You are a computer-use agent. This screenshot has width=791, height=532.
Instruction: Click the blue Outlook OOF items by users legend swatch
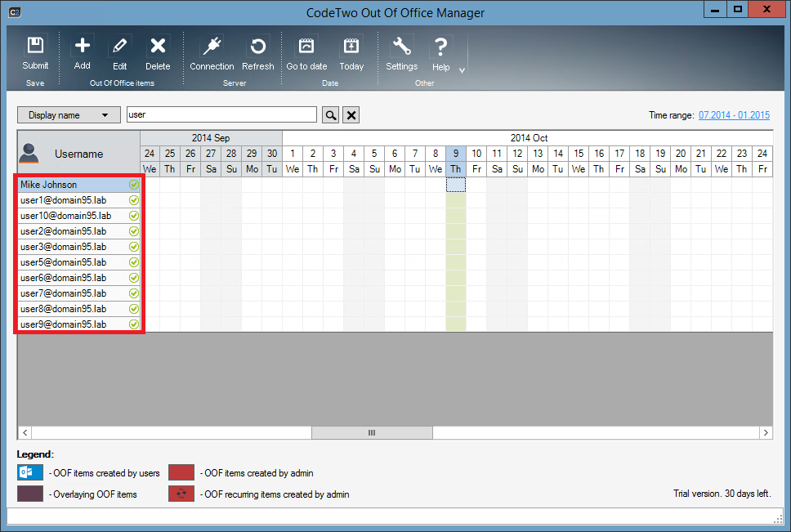(29, 472)
